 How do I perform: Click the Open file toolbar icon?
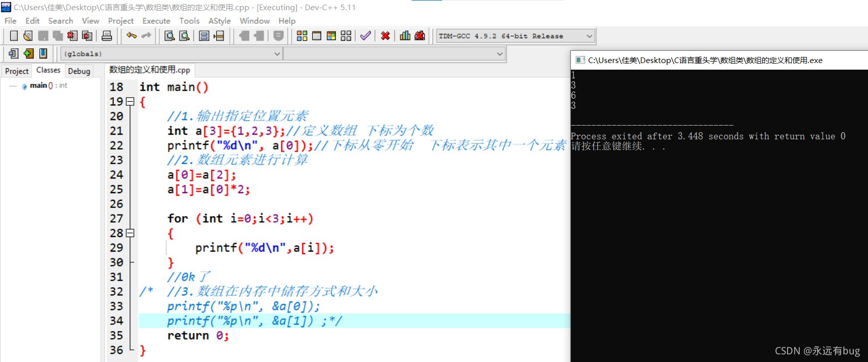(28, 36)
